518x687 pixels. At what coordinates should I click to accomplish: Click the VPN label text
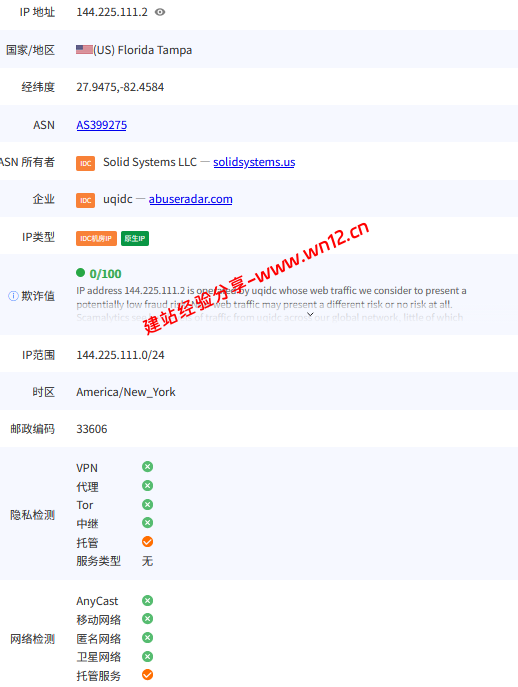(x=87, y=468)
